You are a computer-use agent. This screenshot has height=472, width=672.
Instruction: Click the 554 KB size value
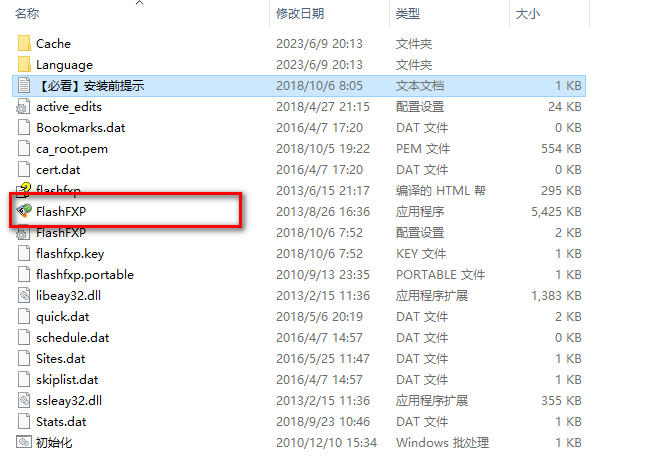click(561, 149)
